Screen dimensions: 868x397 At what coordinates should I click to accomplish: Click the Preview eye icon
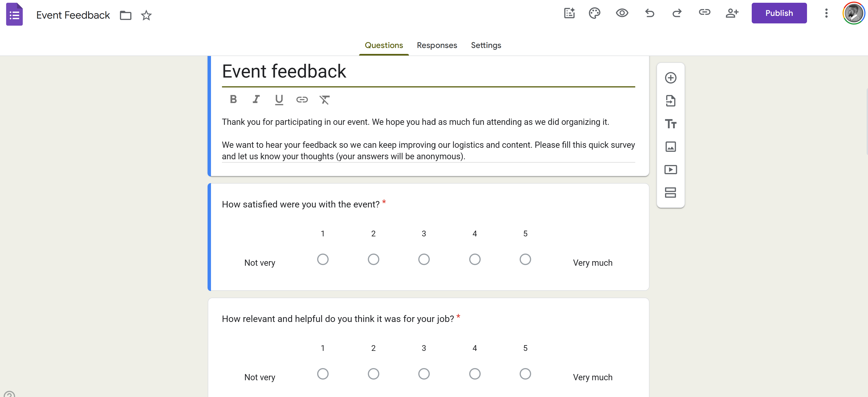622,13
